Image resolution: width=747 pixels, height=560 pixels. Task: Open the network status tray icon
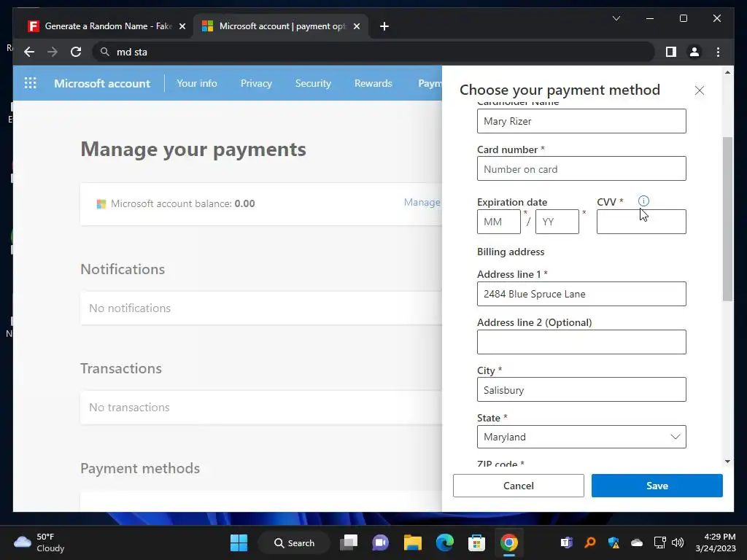(x=659, y=542)
